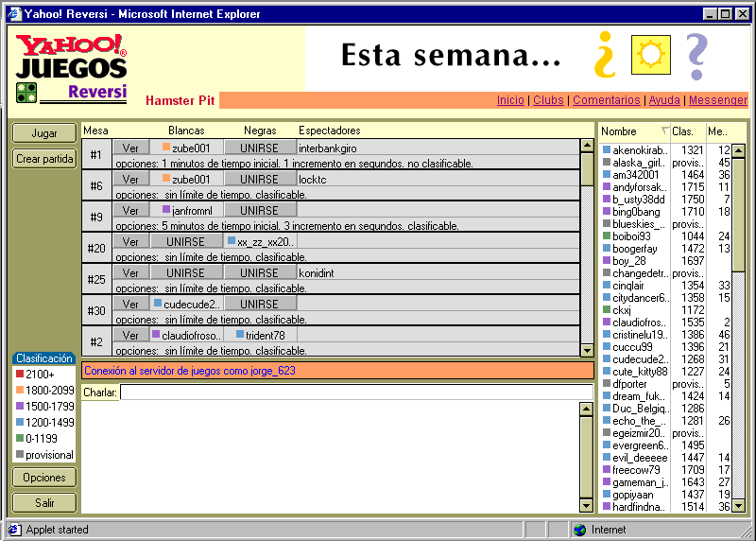756x541 pixels.
Task: Click purple 1500-1799 legend swatch
Action: coord(20,406)
